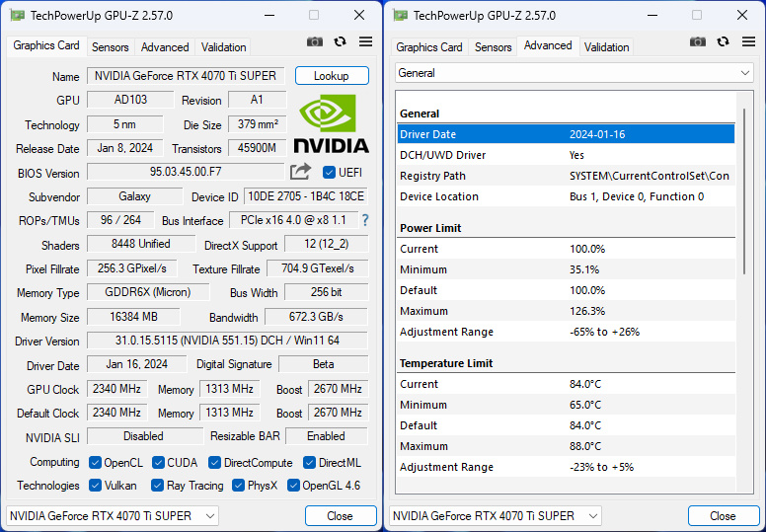Select the Registry Path row
Screen dimensions: 766x532
pyautogui.click(x=566, y=176)
